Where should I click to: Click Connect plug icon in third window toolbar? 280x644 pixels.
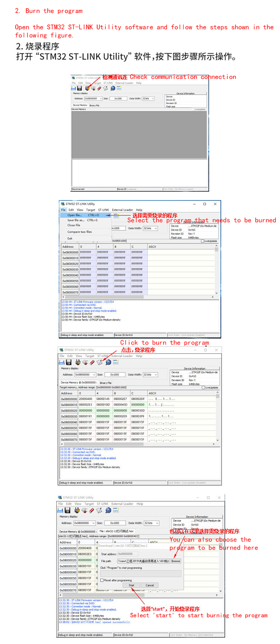click(x=78, y=362)
